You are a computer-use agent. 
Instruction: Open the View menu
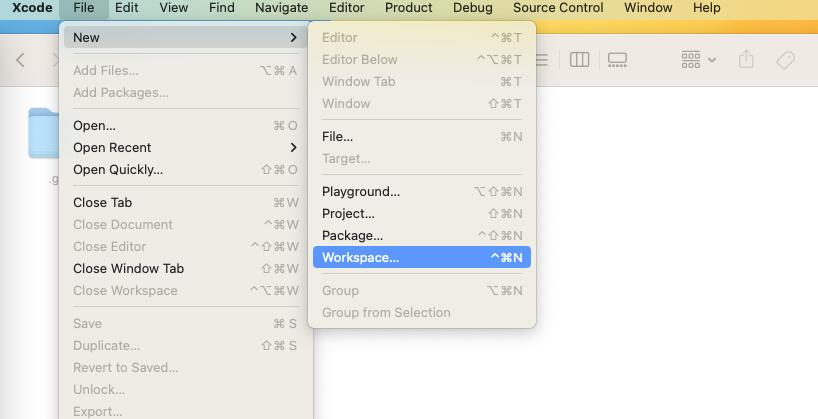tap(174, 8)
